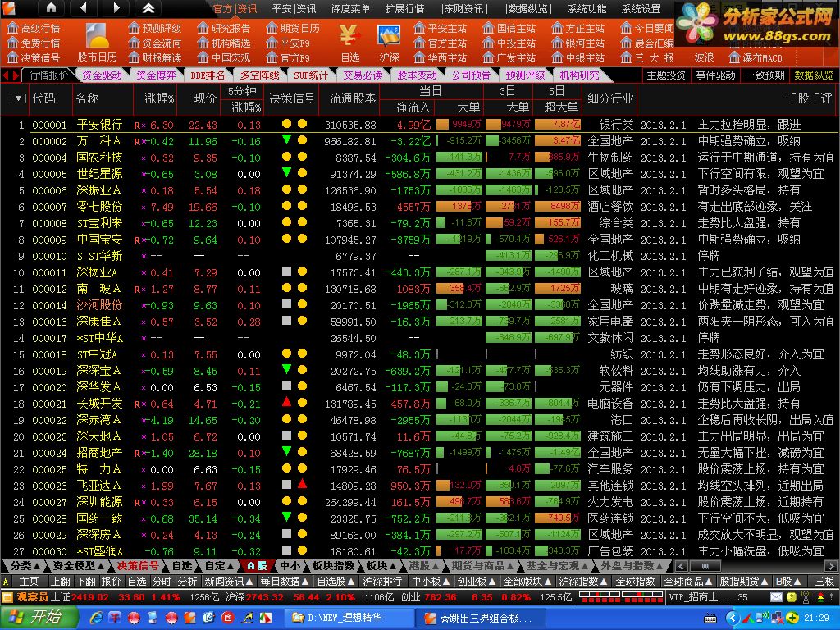Image resolution: width=840 pixels, height=630 pixels.
Task: Click the 平安银行 当日大单 flow bar
Action: pos(459,125)
